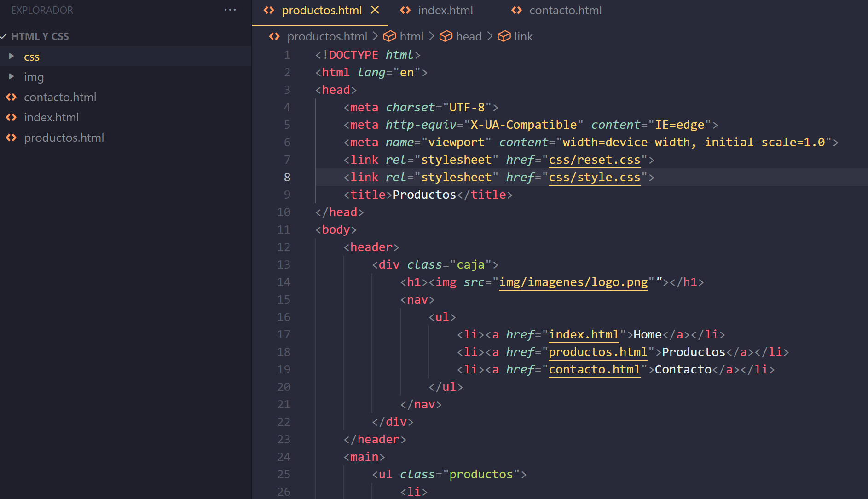The height and width of the screenshot is (499, 868).
Task: Click the EXPLORADOR panel title
Action: coord(42,10)
